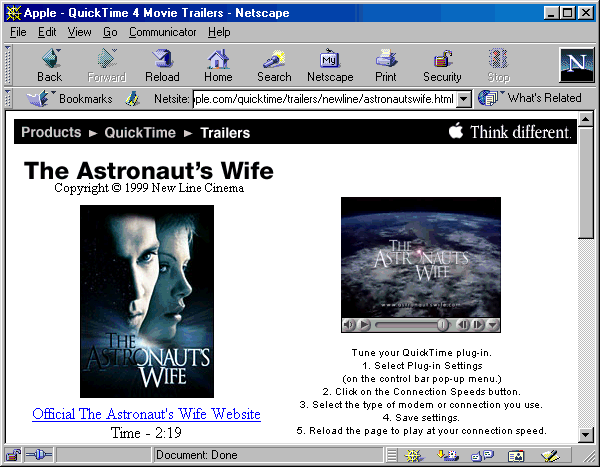600x467 pixels.
Task: Open the QuickTime control bar pop-up menu
Action: (x=493, y=325)
